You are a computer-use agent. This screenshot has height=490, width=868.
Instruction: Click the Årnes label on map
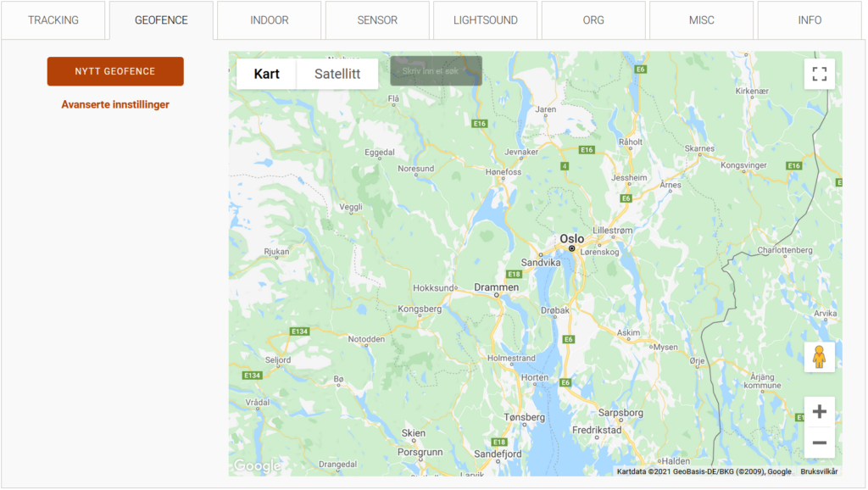click(670, 185)
